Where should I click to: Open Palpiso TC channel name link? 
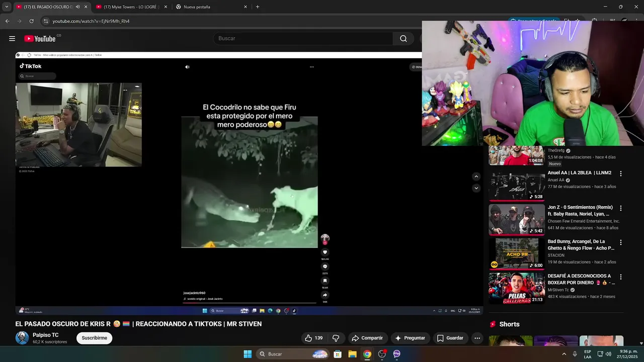(x=46, y=335)
